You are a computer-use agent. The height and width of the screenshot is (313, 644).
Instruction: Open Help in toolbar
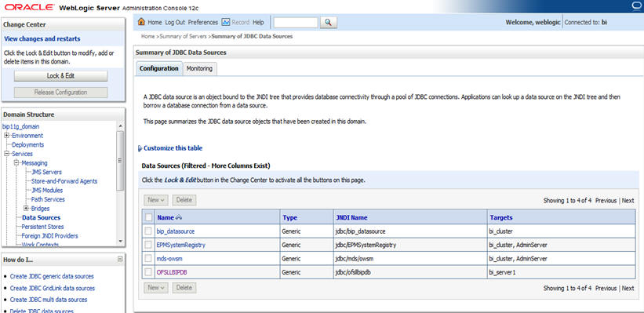click(258, 22)
